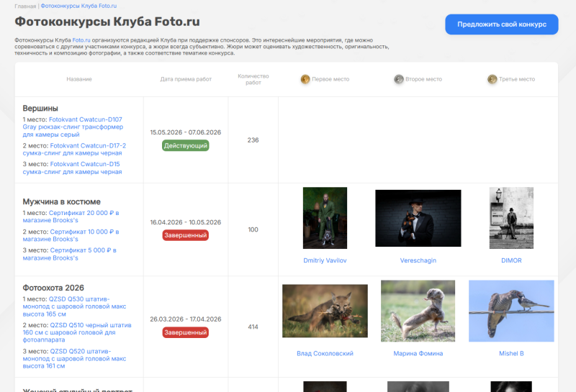
Task: Click the 'Количество работ' column header
Action: point(253,79)
